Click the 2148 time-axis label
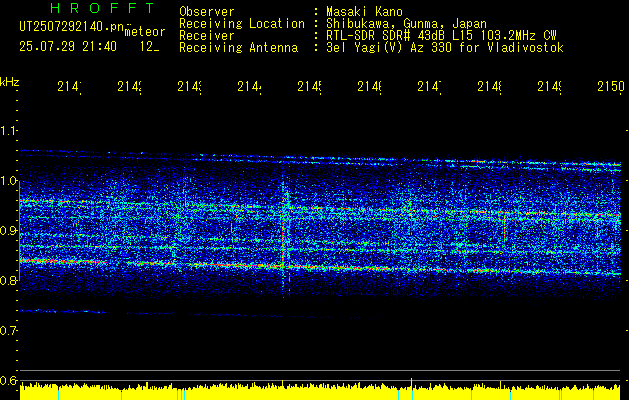Viewport: 629px width, 400px height. pyautogui.click(x=489, y=87)
